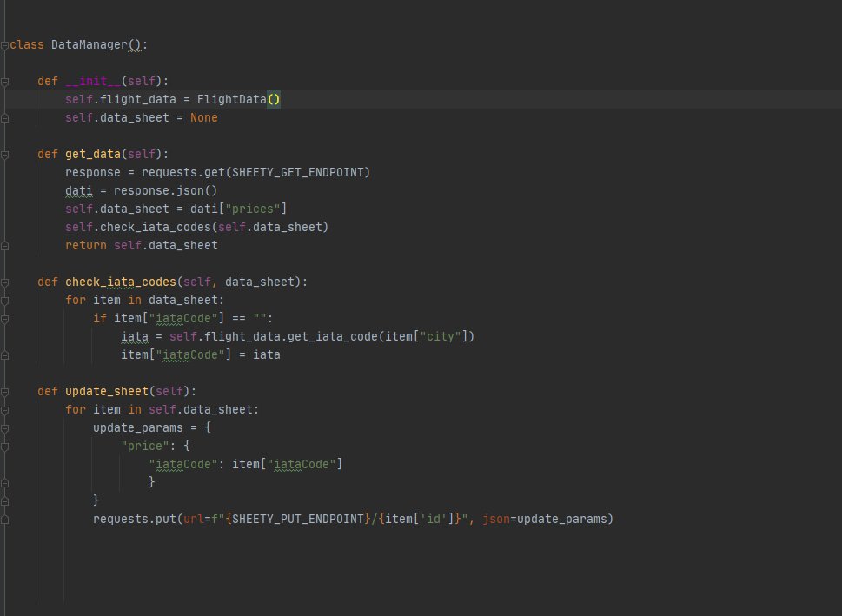Click the 'url' keyword argument
Viewport: 842px width, 616px height.
(193, 520)
